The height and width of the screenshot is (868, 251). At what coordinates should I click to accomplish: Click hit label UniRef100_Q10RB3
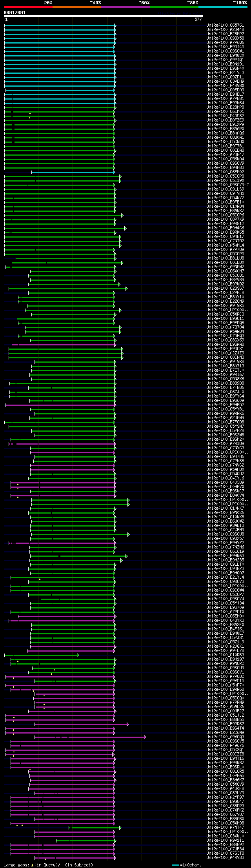[225, 655]
